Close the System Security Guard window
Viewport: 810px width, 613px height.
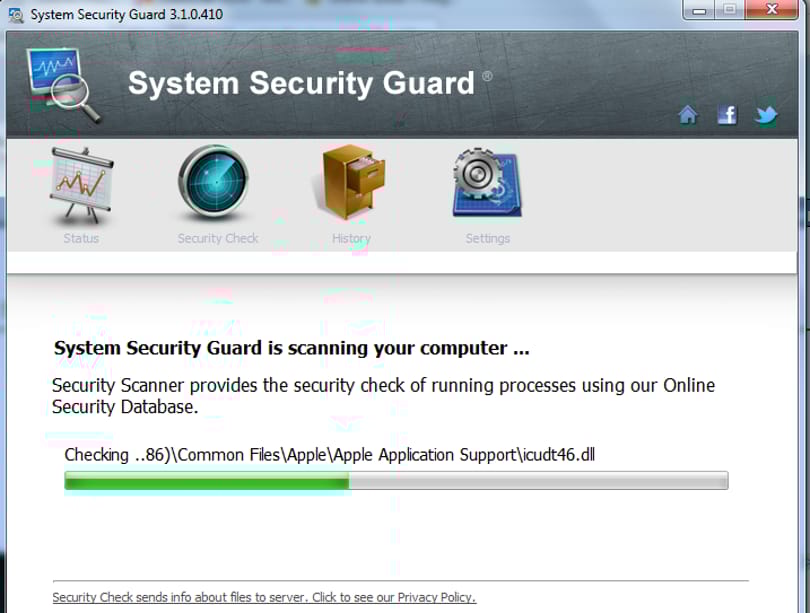772,10
